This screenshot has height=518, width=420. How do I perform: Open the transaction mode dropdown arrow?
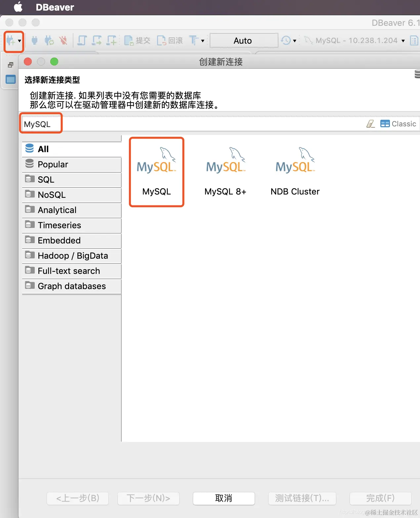coord(203,41)
